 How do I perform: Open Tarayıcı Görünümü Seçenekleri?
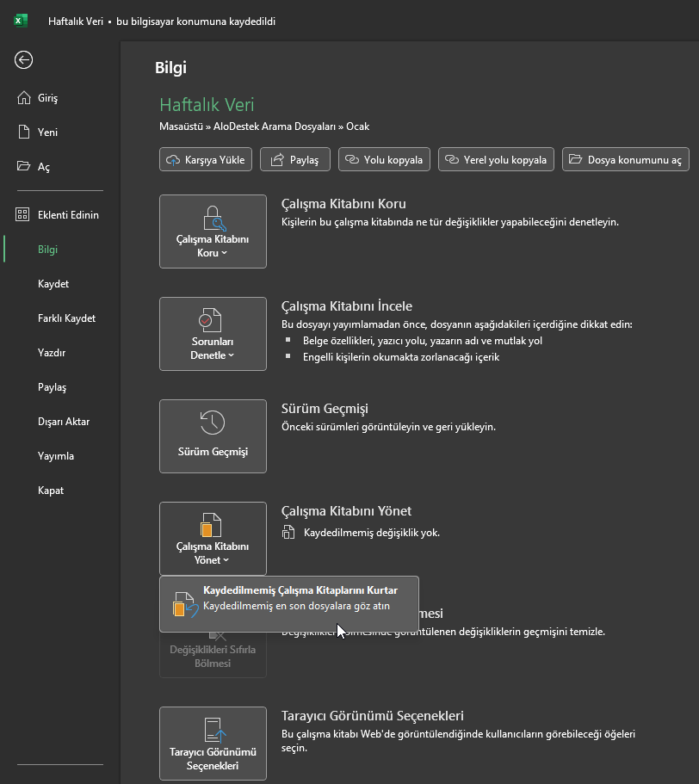pyautogui.click(x=212, y=743)
